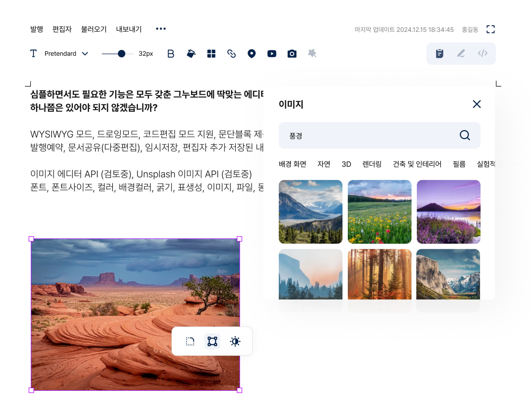Image resolution: width=531 pixels, height=420 pixels.
Task: Open the camera image insert tool
Action: tap(292, 54)
